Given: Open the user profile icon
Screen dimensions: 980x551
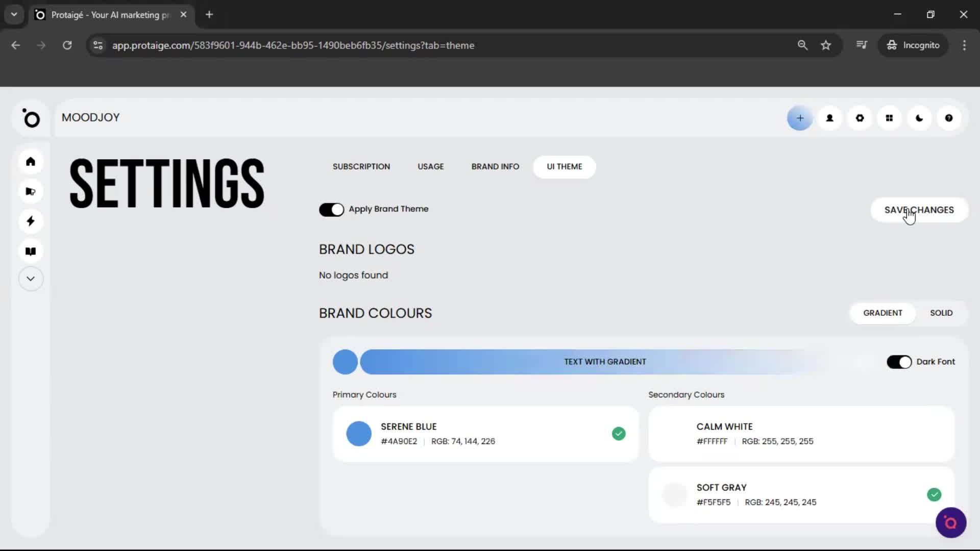Looking at the screenshot, I should click(x=829, y=118).
